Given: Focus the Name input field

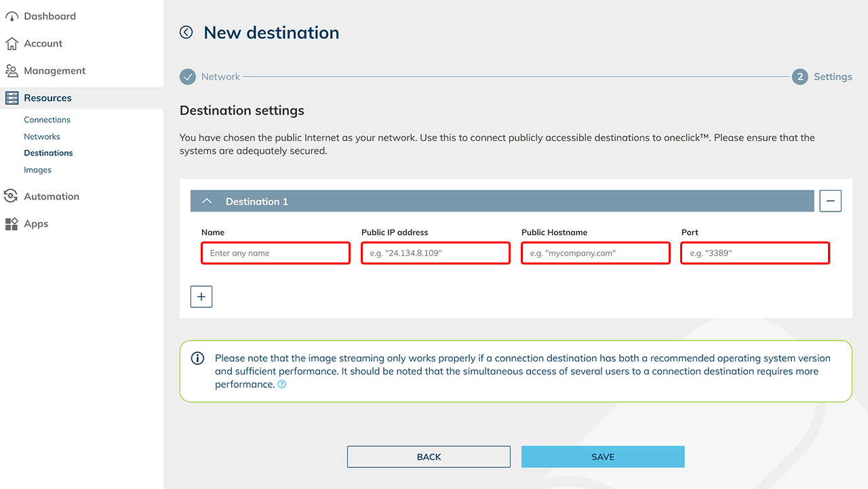Looking at the screenshot, I should [275, 253].
